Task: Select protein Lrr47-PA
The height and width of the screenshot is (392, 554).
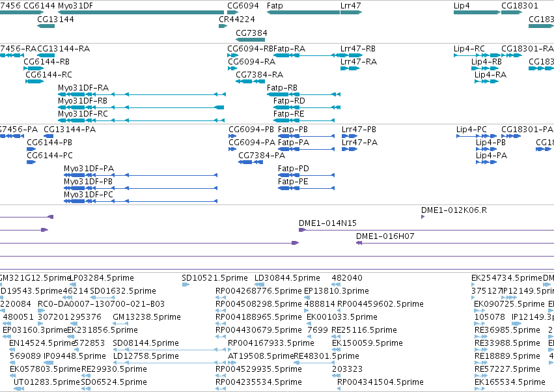Action: (350, 149)
